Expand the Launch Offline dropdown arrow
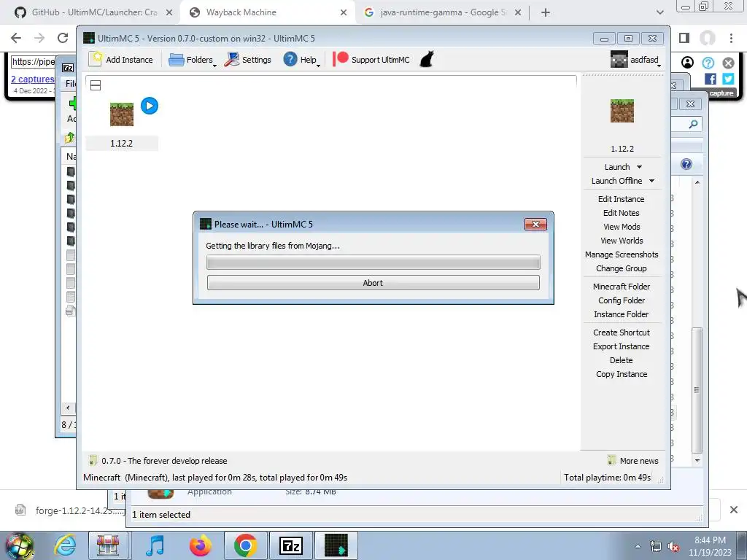This screenshot has width=747, height=560. (x=651, y=181)
